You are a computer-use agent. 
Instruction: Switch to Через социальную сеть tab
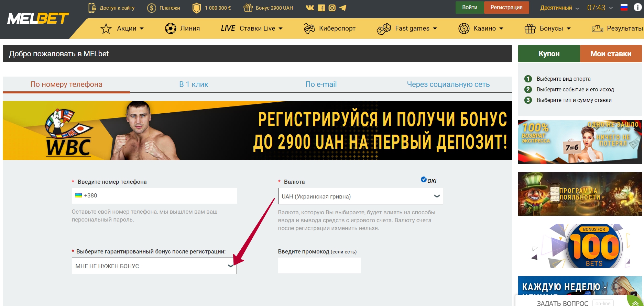coord(448,84)
